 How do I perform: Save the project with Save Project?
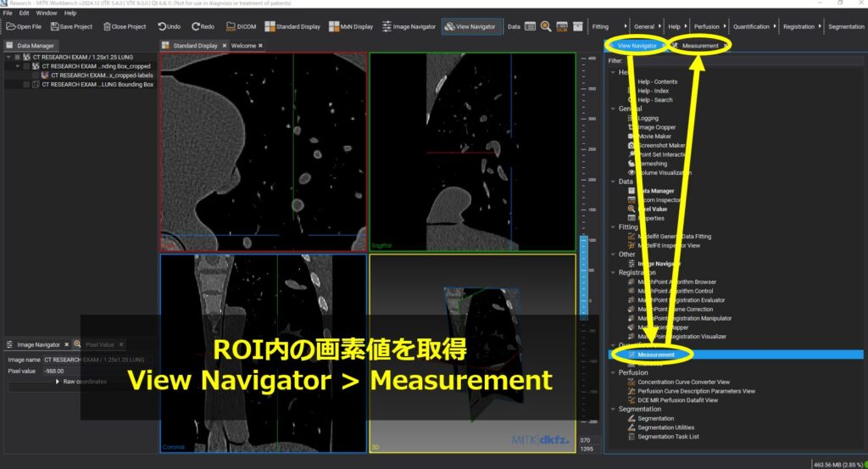pos(71,26)
